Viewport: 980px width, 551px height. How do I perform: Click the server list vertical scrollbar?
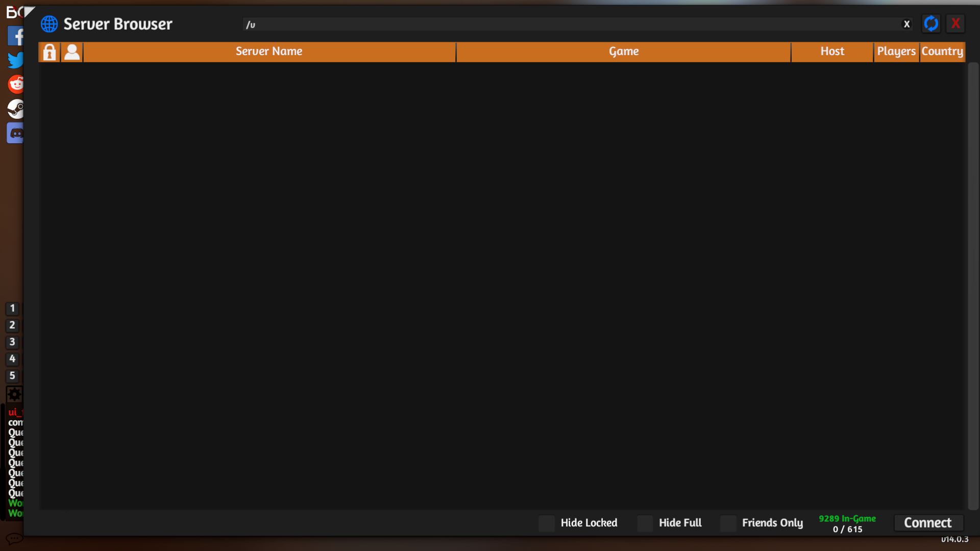coord(973,286)
